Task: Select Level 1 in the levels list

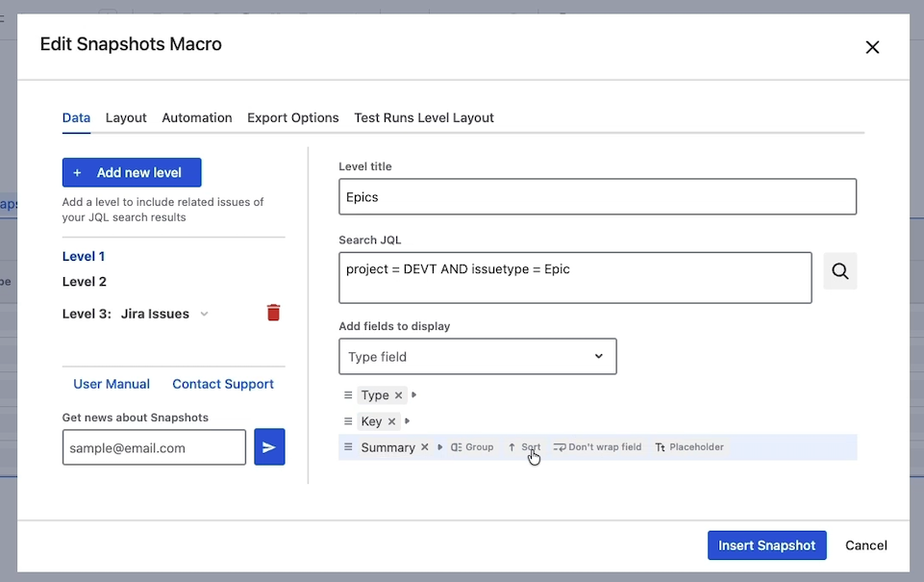Action: pos(84,257)
